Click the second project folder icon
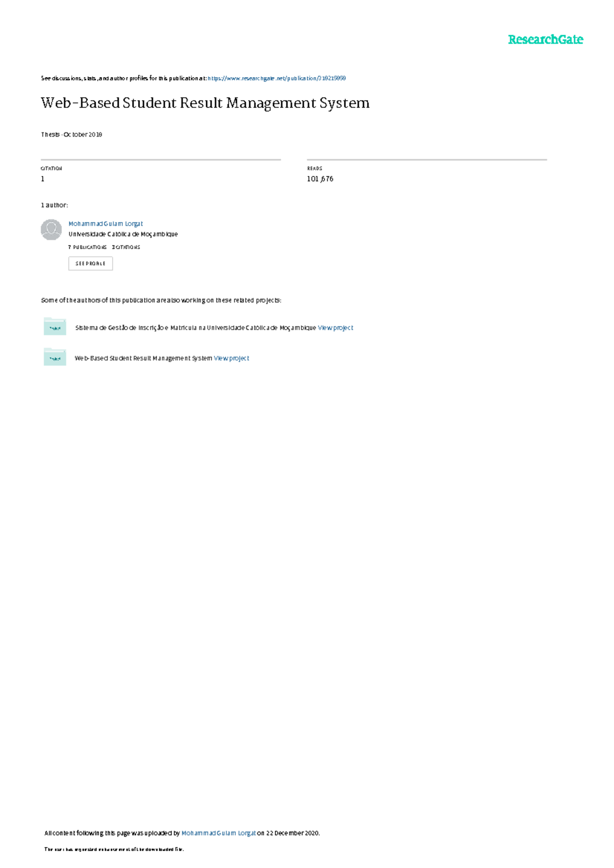Image resolution: width=614 pixels, height=868 pixels. click(55, 357)
